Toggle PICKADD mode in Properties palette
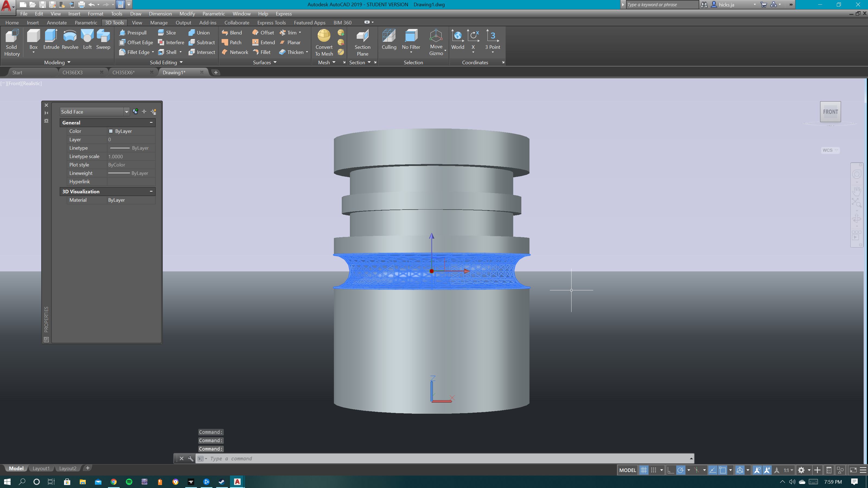868x488 pixels. point(135,111)
